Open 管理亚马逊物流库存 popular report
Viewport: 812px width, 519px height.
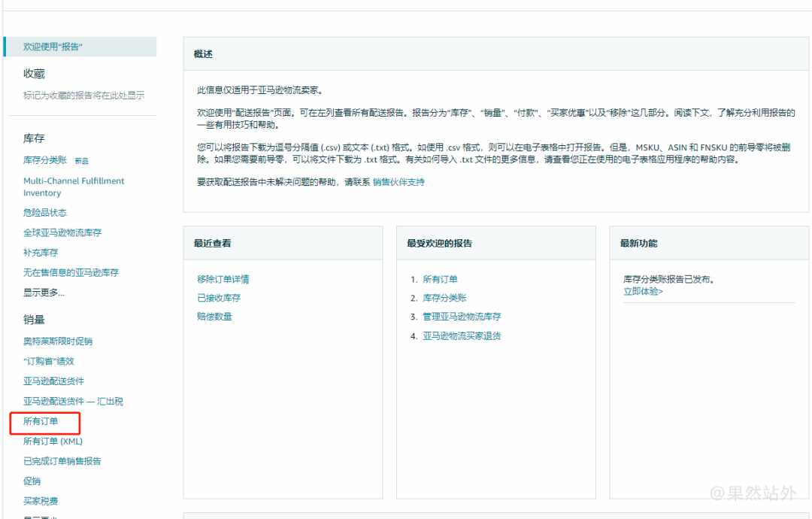(x=462, y=317)
